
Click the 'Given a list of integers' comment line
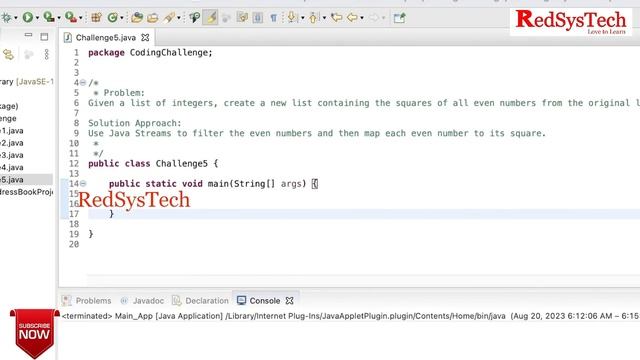(x=363, y=103)
